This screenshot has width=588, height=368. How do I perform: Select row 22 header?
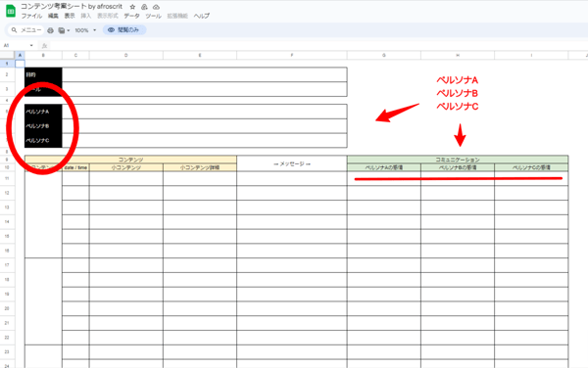[x=7, y=338]
